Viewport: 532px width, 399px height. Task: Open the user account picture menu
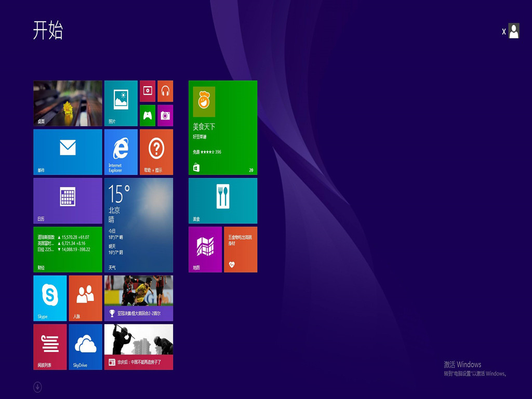tap(513, 31)
